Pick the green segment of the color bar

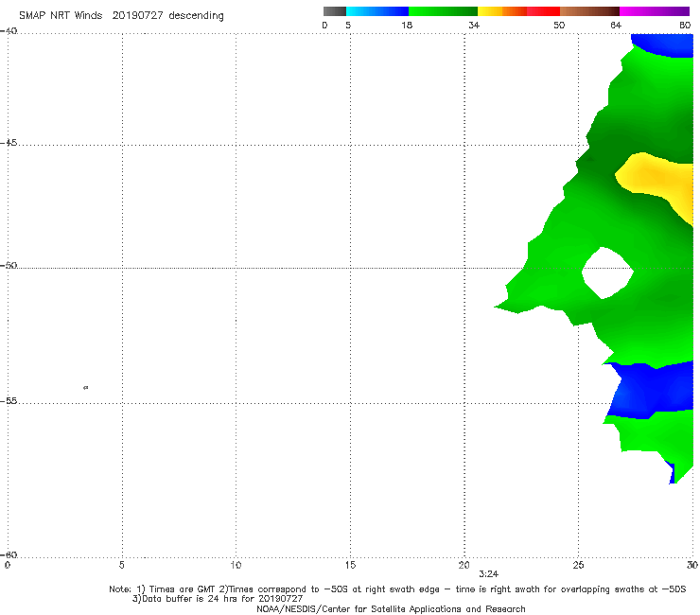coord(443,11)
